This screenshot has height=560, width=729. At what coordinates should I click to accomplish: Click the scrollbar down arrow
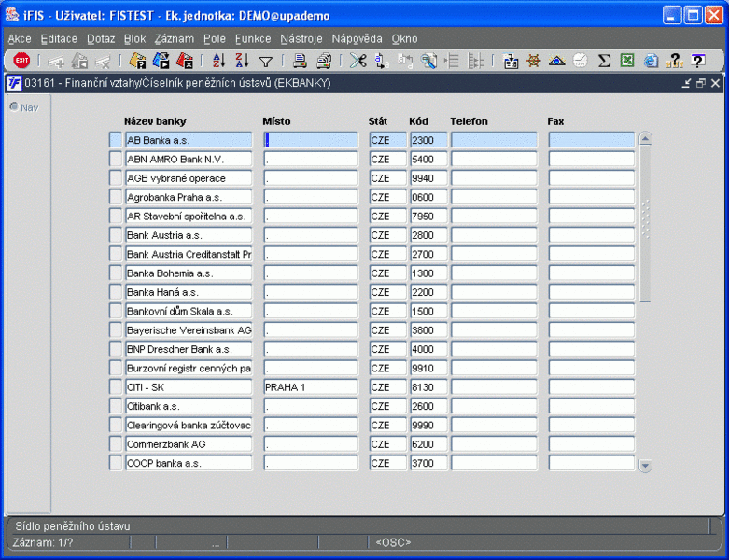(645, 465)
